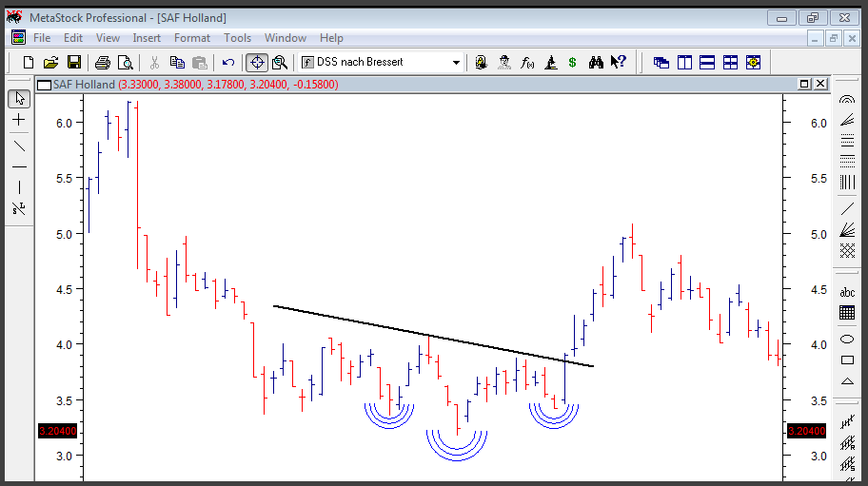Click the red 3.20400 price label on left axis
The width and height of the screenshot is (868, 486).
pyautogui.click(x=57, y=431)
